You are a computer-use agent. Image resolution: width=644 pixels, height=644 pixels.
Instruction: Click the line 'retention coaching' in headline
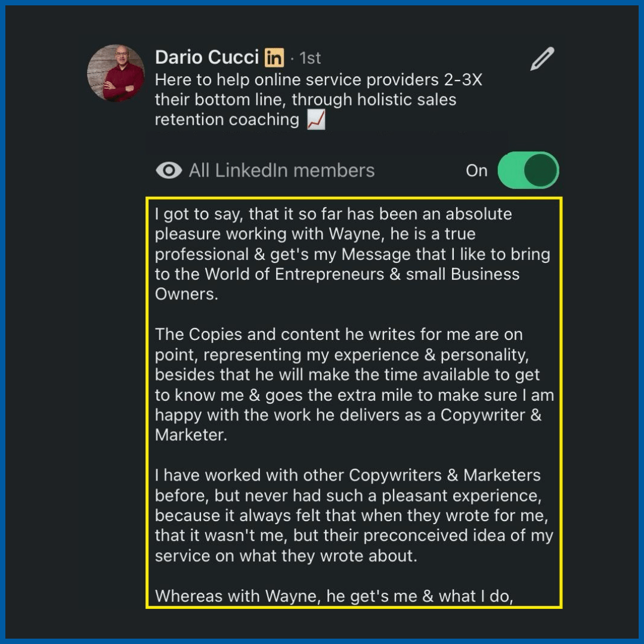click(x=227, y=119)
